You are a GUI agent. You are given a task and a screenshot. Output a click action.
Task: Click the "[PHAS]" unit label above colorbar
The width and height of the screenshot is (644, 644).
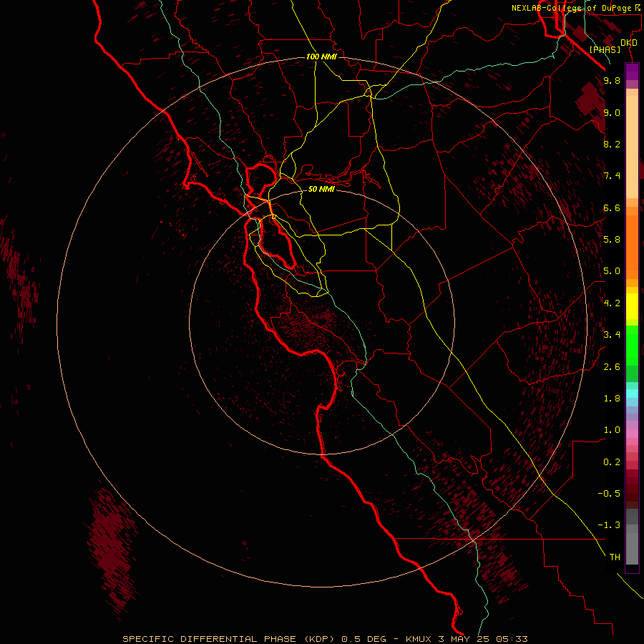[x=605, y=49]
